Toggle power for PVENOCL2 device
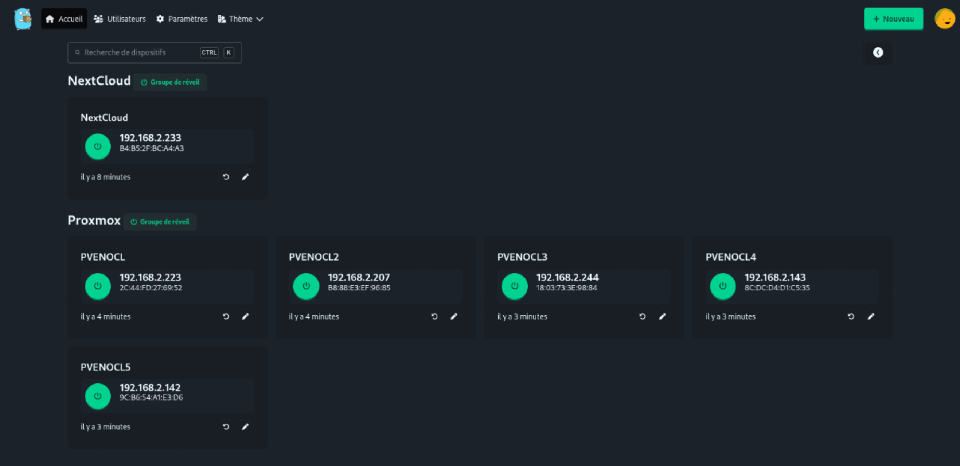Viewport: 960px width, 466px height. point(305,286)
